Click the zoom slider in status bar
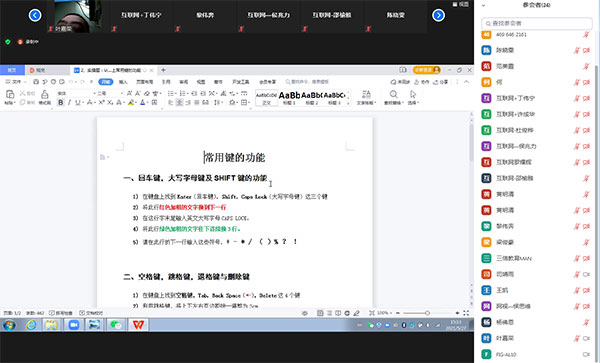Image resolution: width=600 pixels, height=363 pixels. (427, 313)
